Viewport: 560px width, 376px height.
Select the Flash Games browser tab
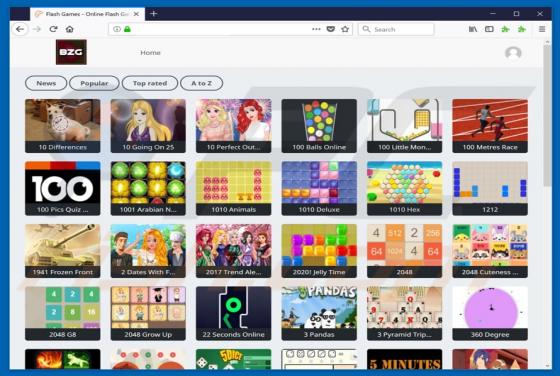click(x=87, y=14)
